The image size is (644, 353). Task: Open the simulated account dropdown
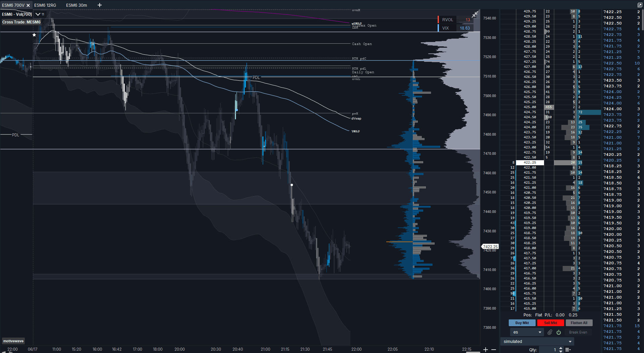tap(537, 342)
